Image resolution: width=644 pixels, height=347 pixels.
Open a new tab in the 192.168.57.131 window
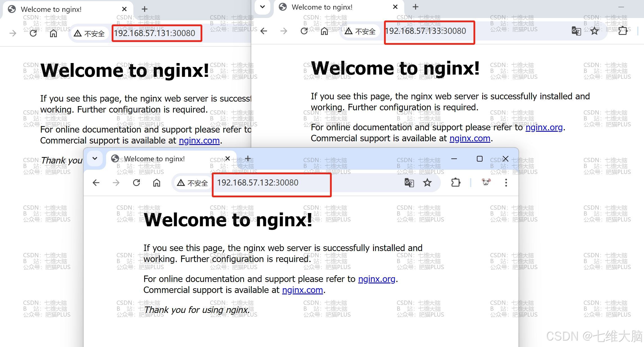click(145, 9)
